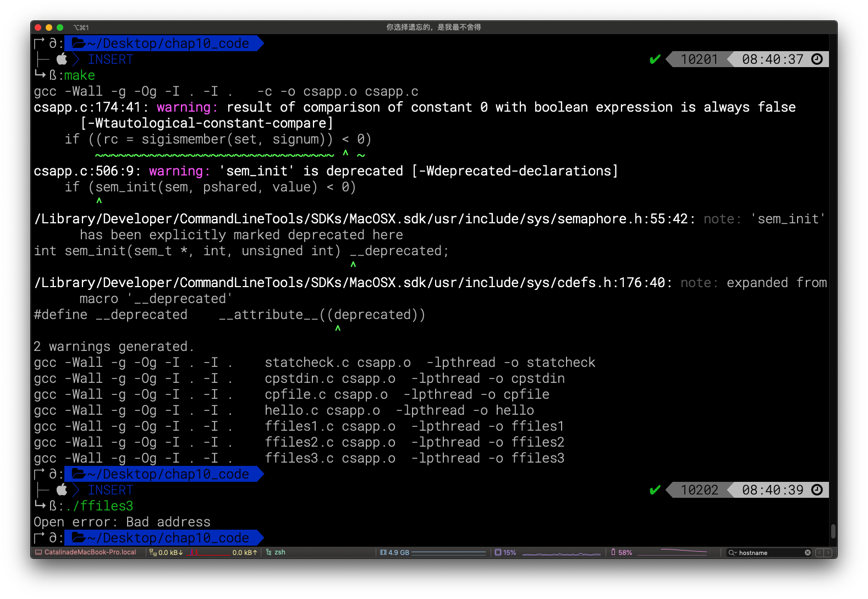Go to the previous search result
Viewport: 868px width, 599px height.
[820, 553]
